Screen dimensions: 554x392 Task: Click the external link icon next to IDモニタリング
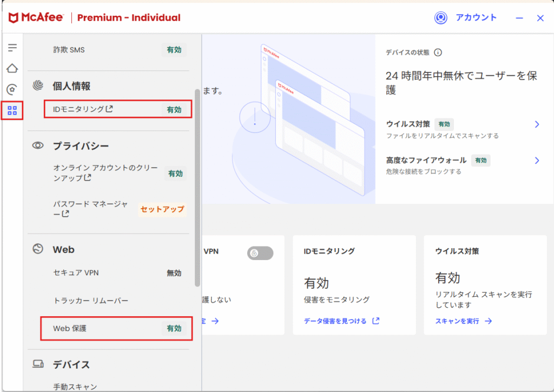109,109
